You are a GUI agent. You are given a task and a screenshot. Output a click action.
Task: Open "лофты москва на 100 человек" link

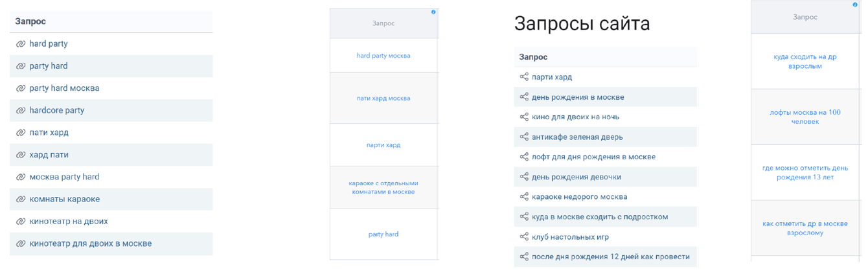coord(805,117)
